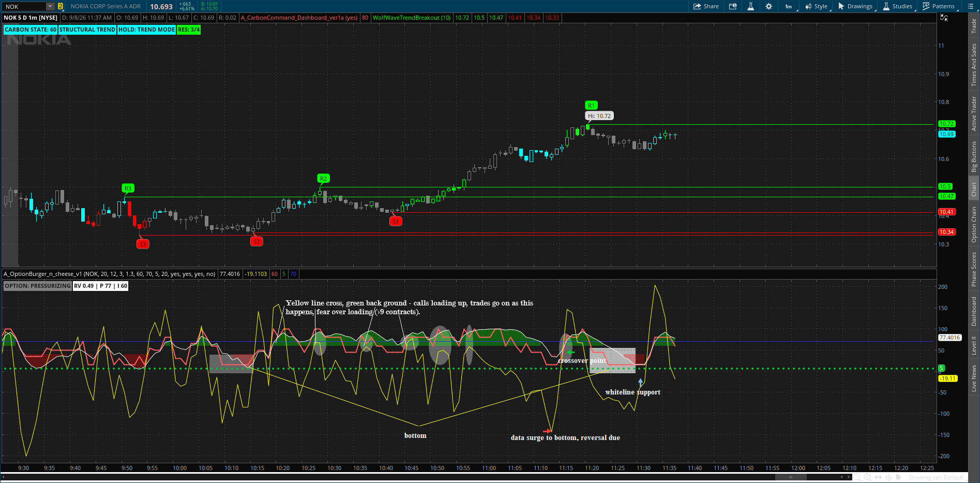Click the WolfWaveTrendBreakout (10) study label
980x483 pixels.
(412, 18)
